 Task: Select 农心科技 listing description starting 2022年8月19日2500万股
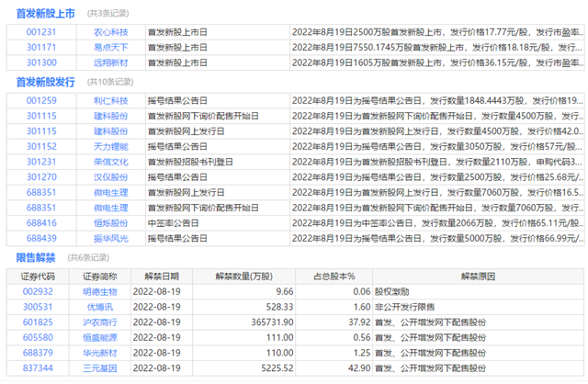point(437,32)
